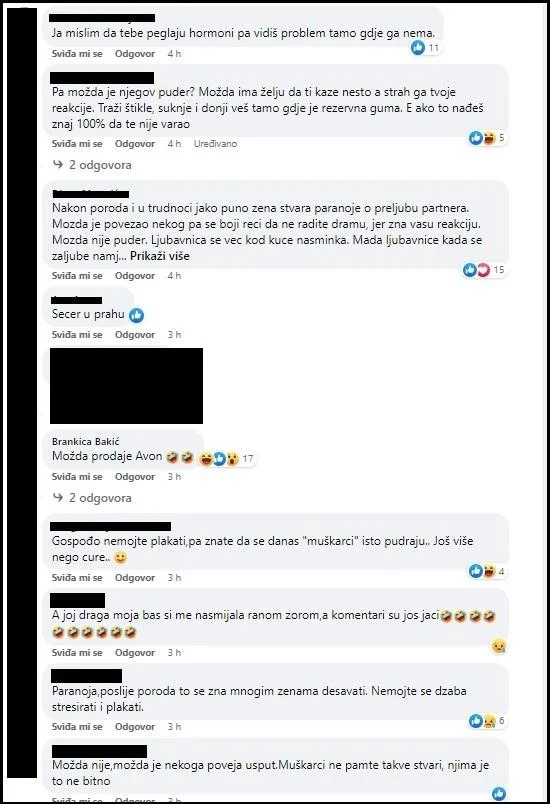Open reactions on Paranoja comment
Image resolution: width=550 pixels, height=804 pixels.
pos(487,720)
